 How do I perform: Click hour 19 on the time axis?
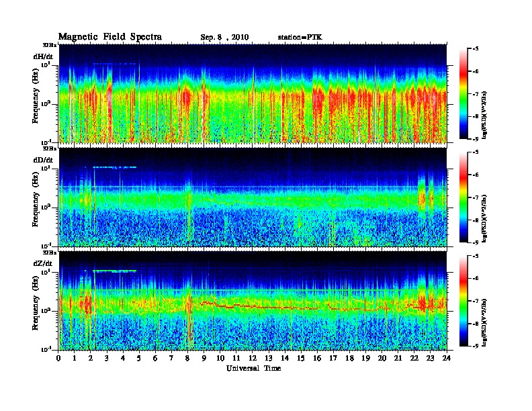tap(365, 358)
